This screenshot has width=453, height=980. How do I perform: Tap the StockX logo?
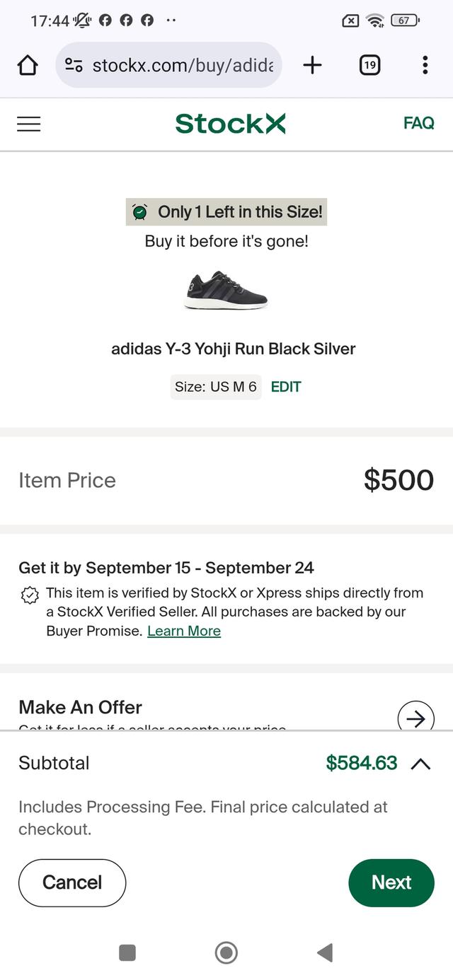tap(230, 124)
